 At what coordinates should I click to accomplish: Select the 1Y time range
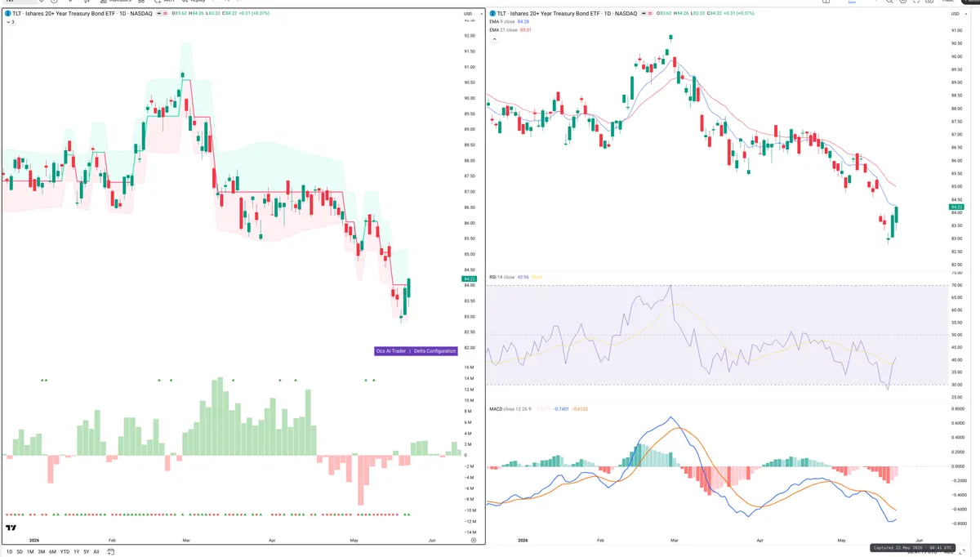click(x=77, y=552)
